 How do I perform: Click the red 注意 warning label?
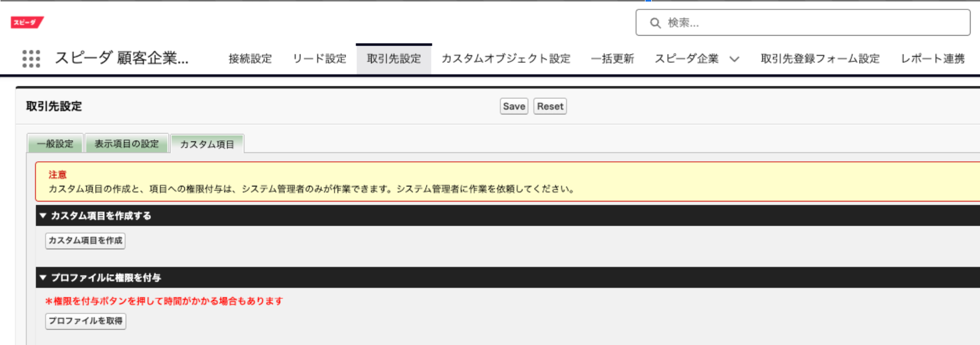pos(58,175)
